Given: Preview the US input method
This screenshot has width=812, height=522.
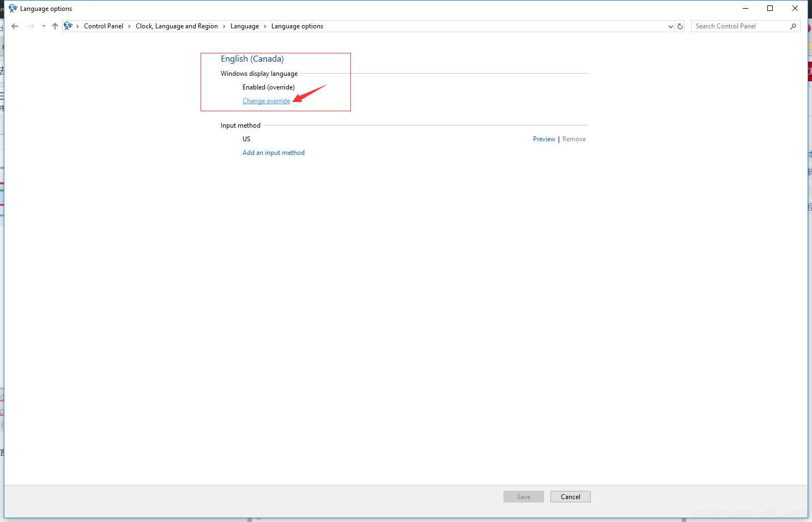Looking at the screenshot, I should coord(544,139).
